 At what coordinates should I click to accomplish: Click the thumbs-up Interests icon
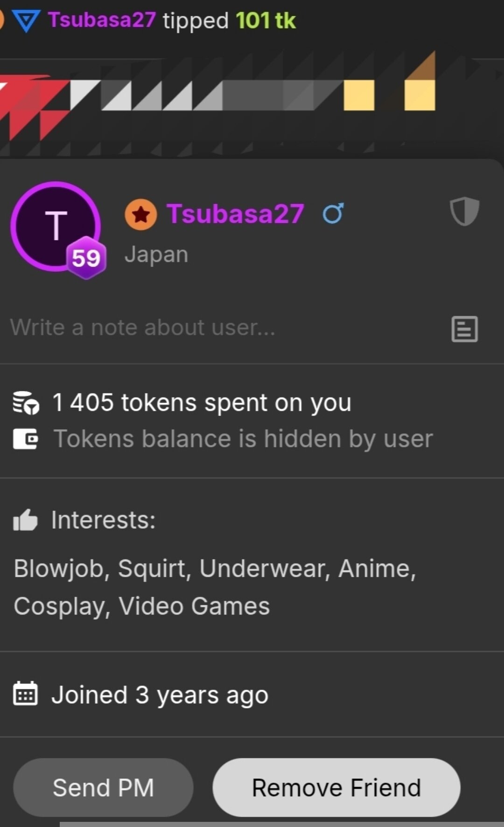26,520
